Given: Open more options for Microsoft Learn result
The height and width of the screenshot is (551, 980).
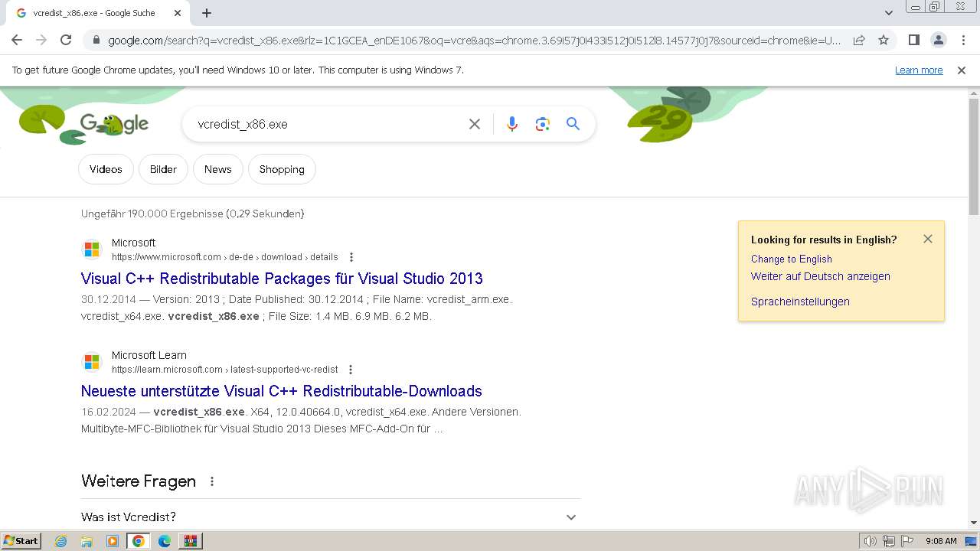Looking at the screenshot, I should pyautogui.click(x=351, y=370).
